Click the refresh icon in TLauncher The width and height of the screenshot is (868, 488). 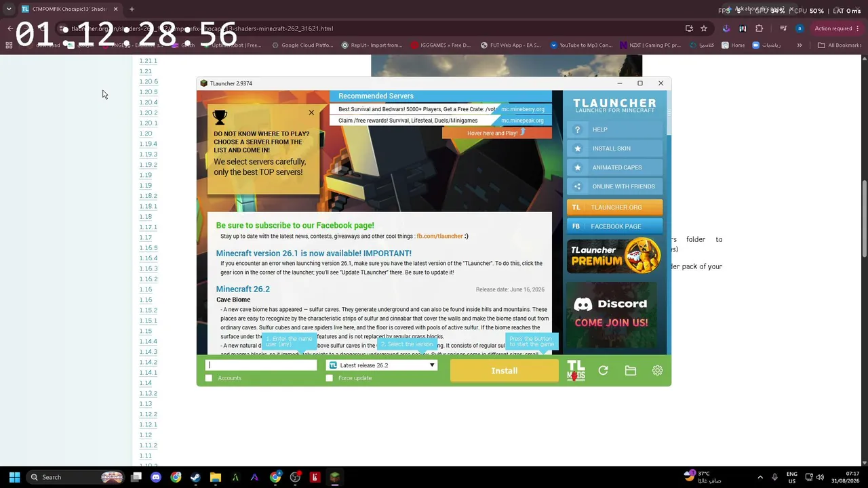tap(603, 370)
